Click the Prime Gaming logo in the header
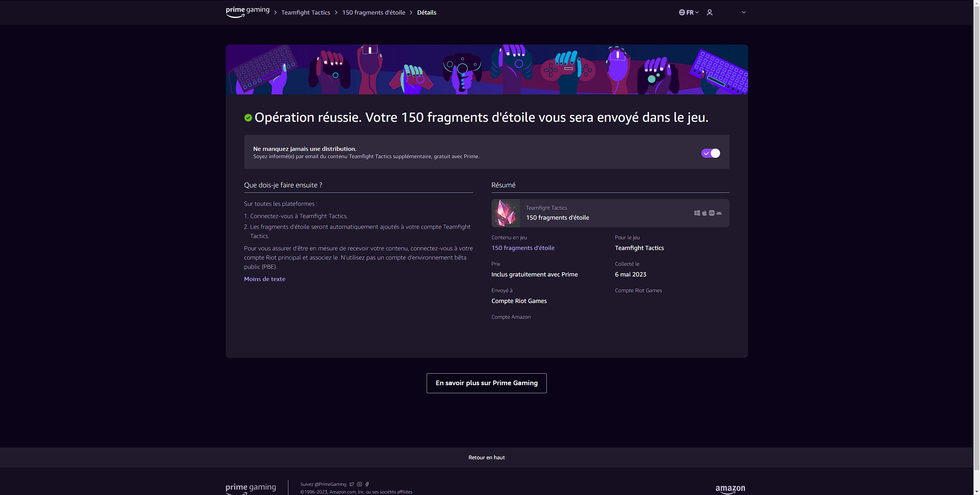Viewport: 980px width, 495px height. coord(247,12)
